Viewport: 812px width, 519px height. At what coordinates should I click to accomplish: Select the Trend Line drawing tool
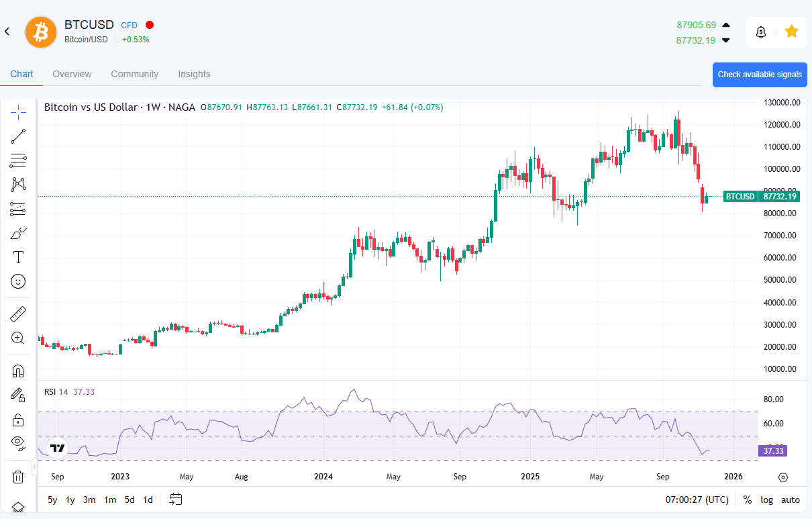pyautogui.click(x=18, y=136)
